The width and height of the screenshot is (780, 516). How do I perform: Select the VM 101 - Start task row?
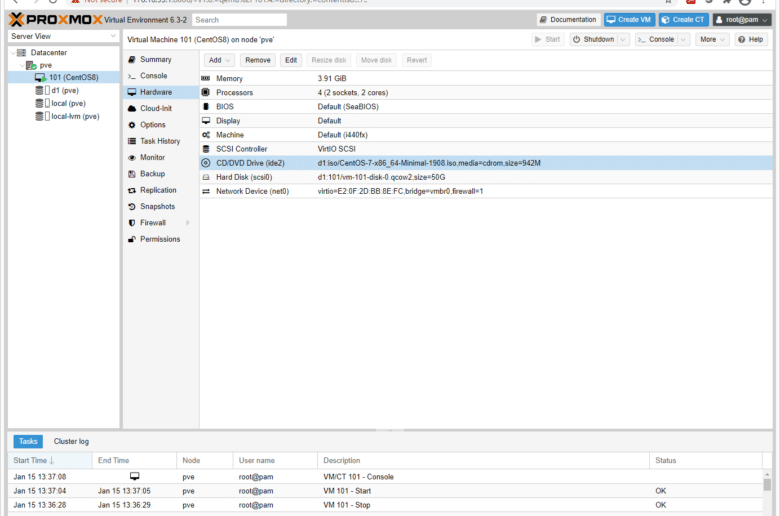click(385, 491)
